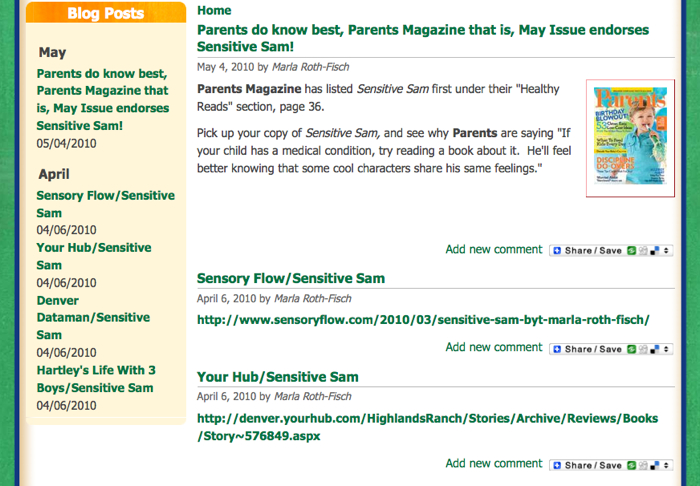
Task: Click blue plus icon on Your Hub Share/Save
Action: 556,465
